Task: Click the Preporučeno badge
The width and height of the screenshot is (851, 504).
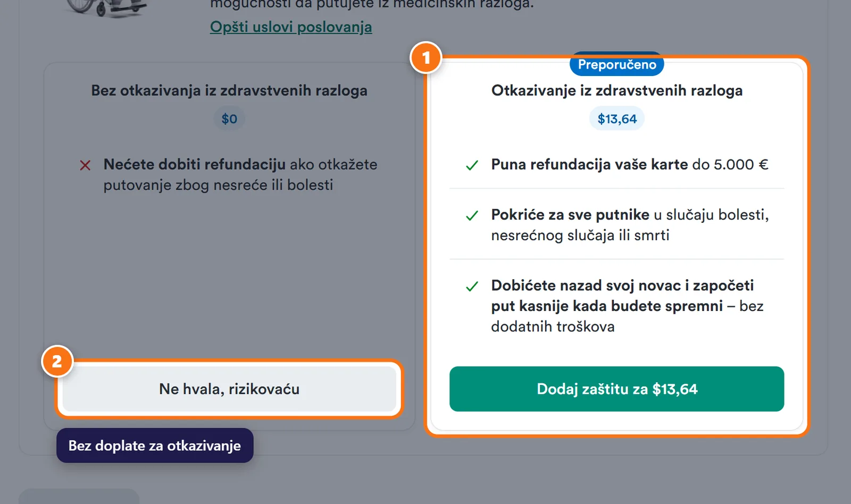Action: 617,65
